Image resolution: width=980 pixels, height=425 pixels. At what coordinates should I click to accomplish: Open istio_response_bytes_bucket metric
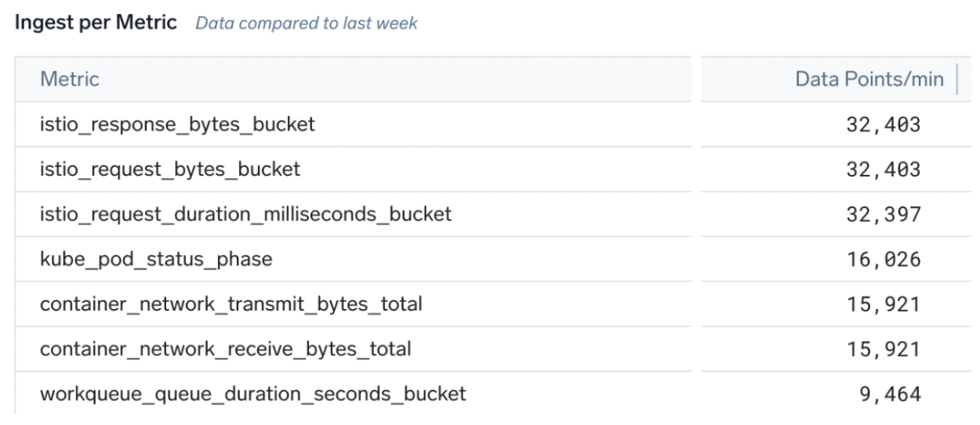coord(178,124)
